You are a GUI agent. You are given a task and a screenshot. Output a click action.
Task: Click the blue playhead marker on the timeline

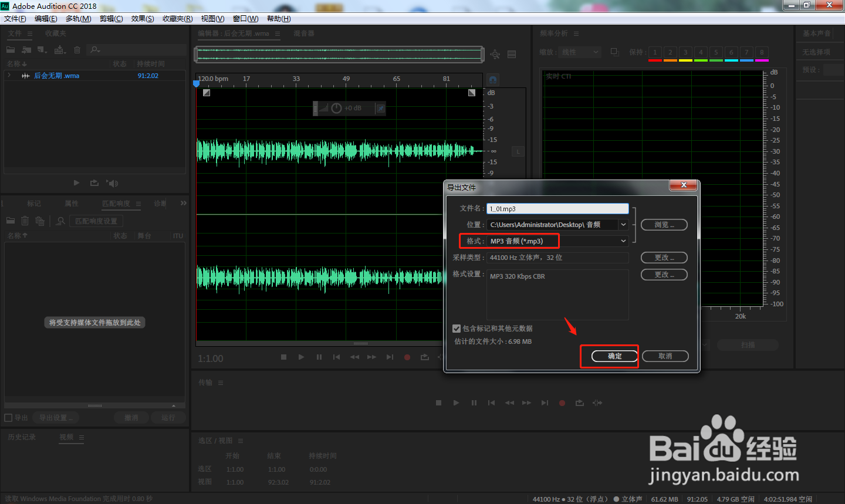pyautogui.click(x=196, y=84)
